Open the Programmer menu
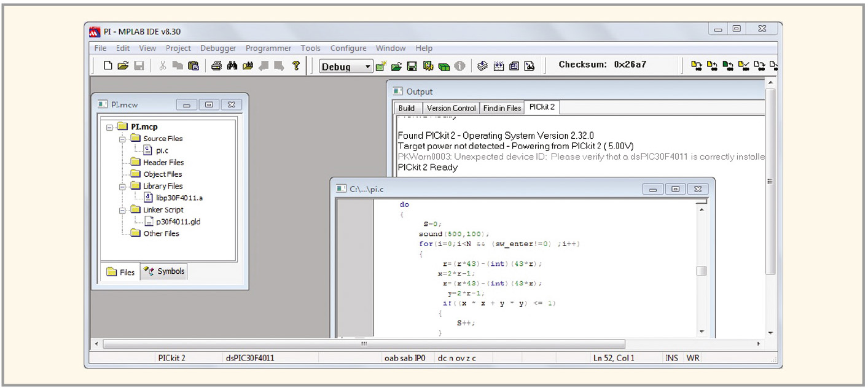 tap(268, 49)
